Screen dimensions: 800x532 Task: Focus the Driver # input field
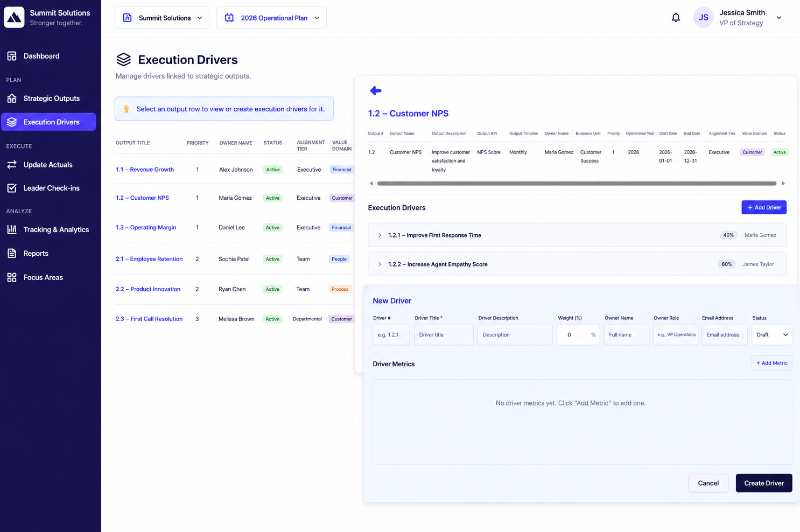391,335
